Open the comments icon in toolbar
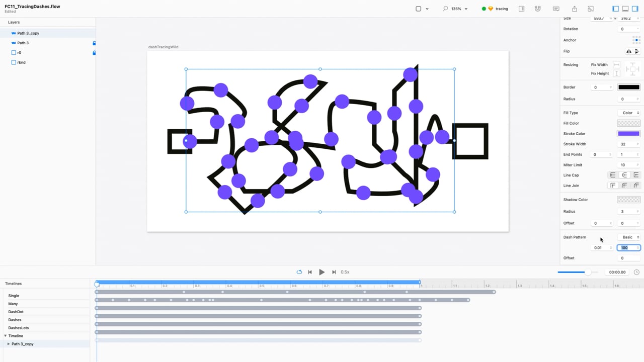 coord(556,9)
